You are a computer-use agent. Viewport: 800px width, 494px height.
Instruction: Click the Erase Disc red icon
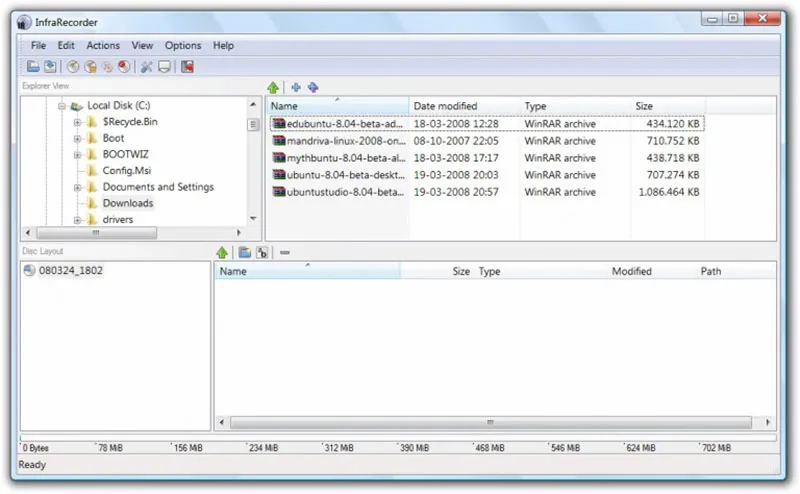coord(124,66)
